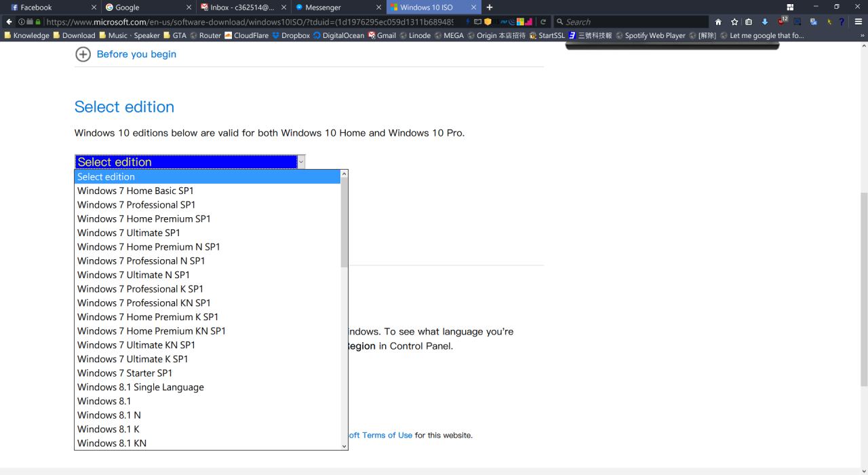Open the Linode bookmark

[415, 36]
